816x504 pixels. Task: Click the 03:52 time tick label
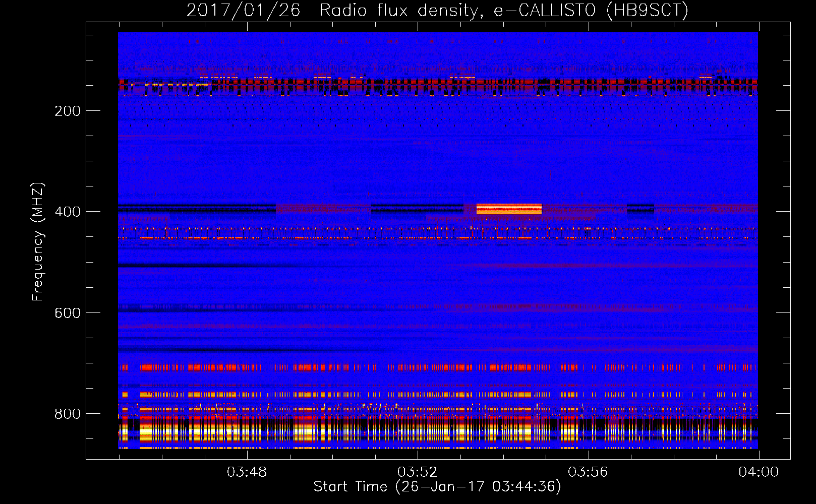417,472
